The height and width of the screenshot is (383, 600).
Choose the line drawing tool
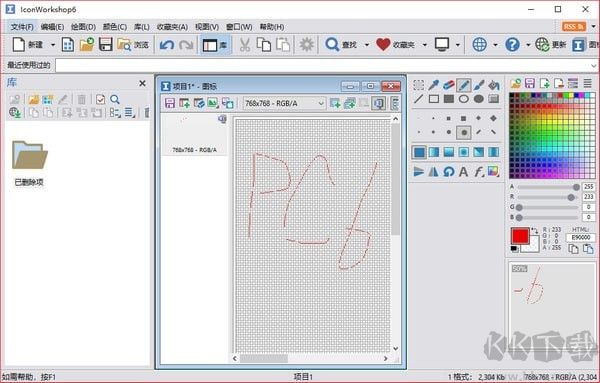pos(419,99)
